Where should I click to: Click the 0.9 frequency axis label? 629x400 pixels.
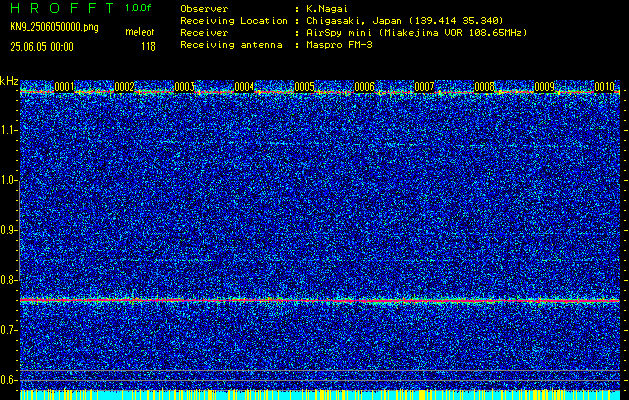(8, 230)
